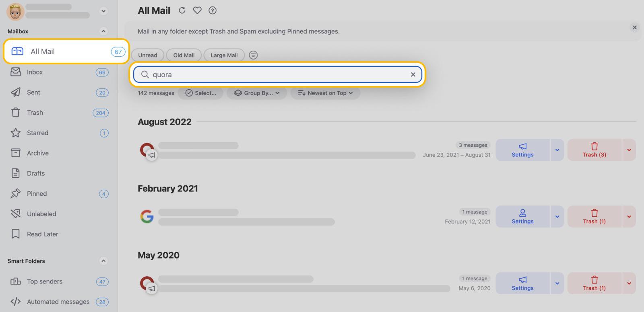Open the All Mail folder
The image size is (644, 312).
point(66,51)
